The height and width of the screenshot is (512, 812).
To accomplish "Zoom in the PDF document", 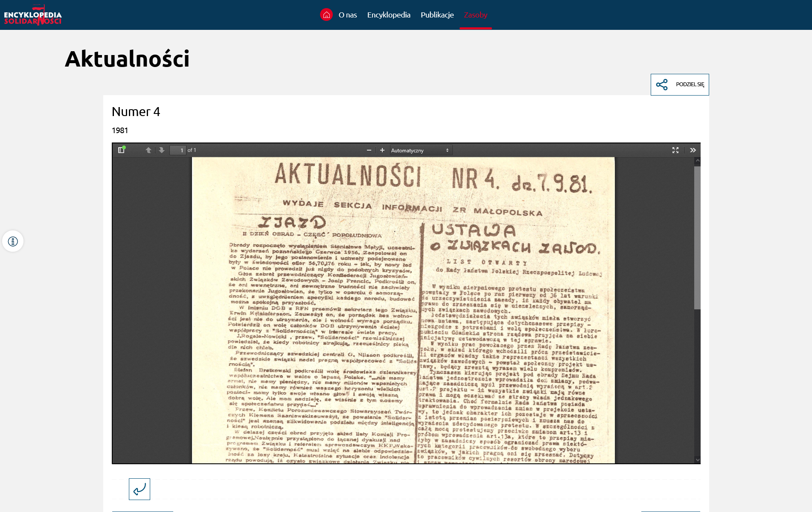I will 382,150.
